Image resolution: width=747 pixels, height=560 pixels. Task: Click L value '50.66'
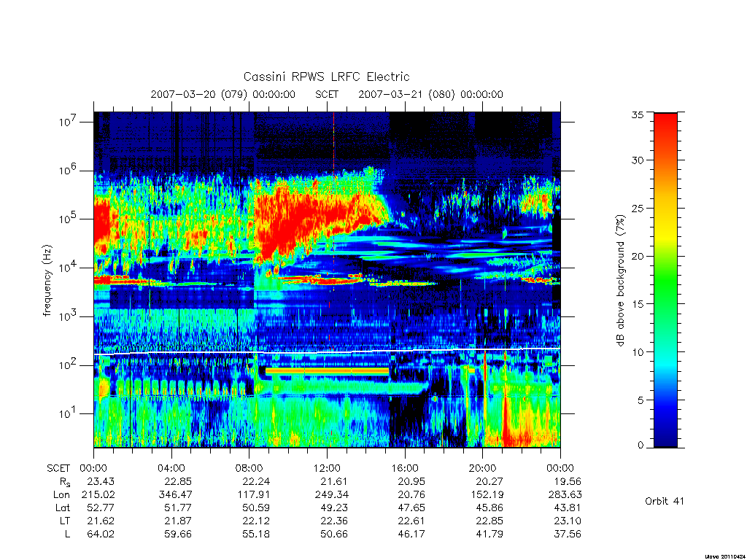(334, 534)
